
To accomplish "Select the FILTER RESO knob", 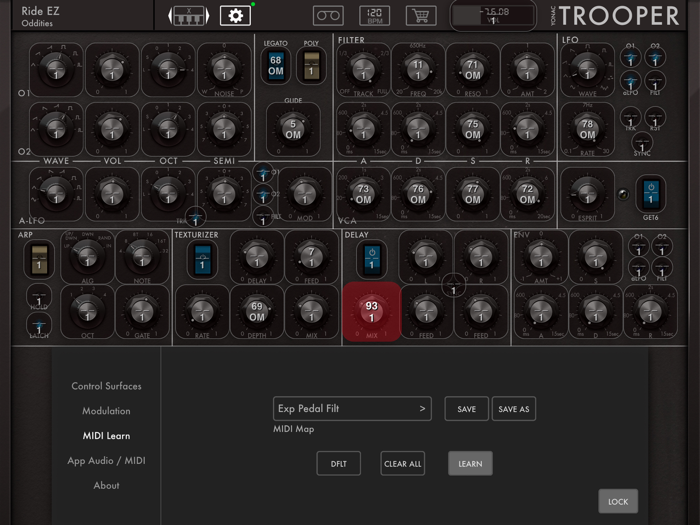I will tap(473, 70).
